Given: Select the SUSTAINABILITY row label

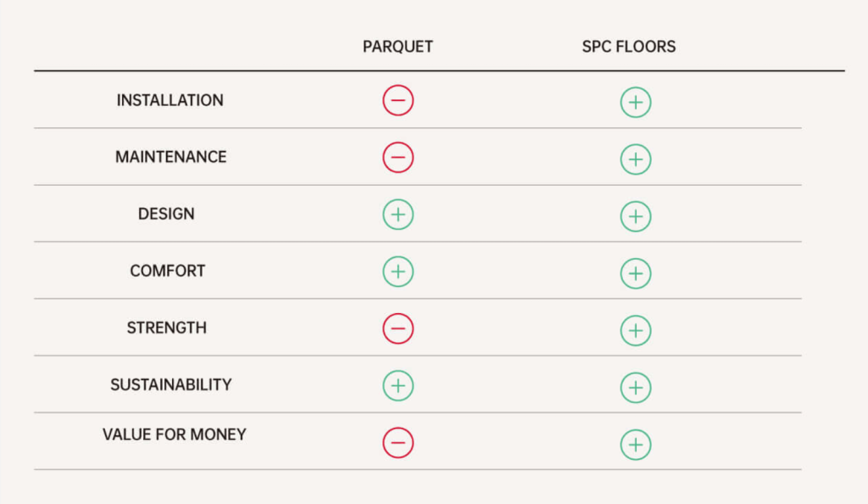Looking at the screenshot, I should point(170,384).
